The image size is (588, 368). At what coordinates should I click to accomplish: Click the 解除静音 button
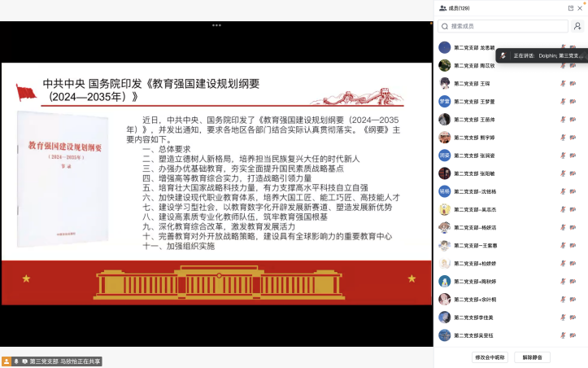tap(532, 357)
